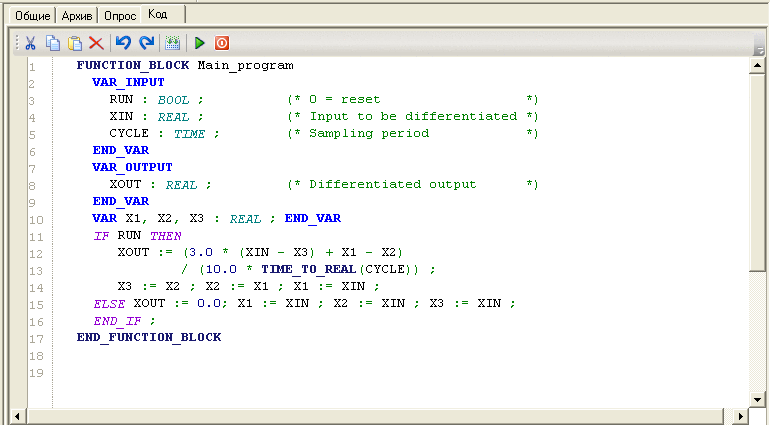Click 'X3 := X2' on line 14
This screenshot has width=770, height=426.
149,286
